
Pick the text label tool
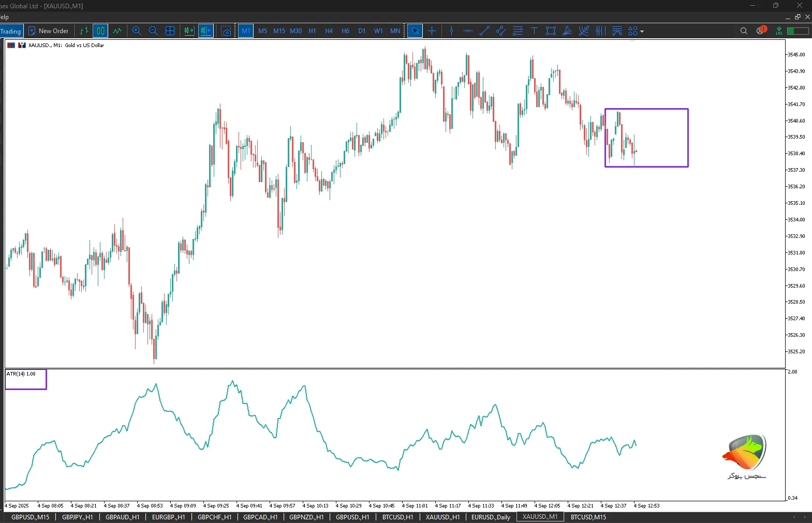[534, 31]
